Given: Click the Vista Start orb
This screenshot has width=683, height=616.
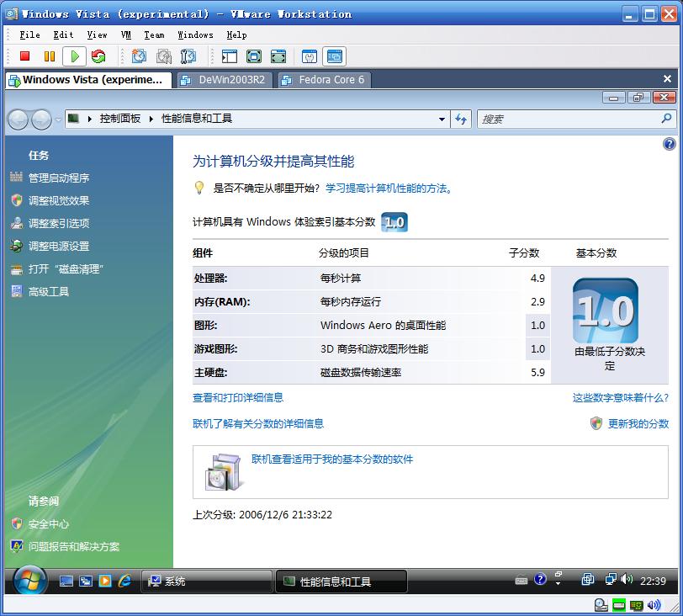Looking at the screenshot, I should (x=29, y=581).
